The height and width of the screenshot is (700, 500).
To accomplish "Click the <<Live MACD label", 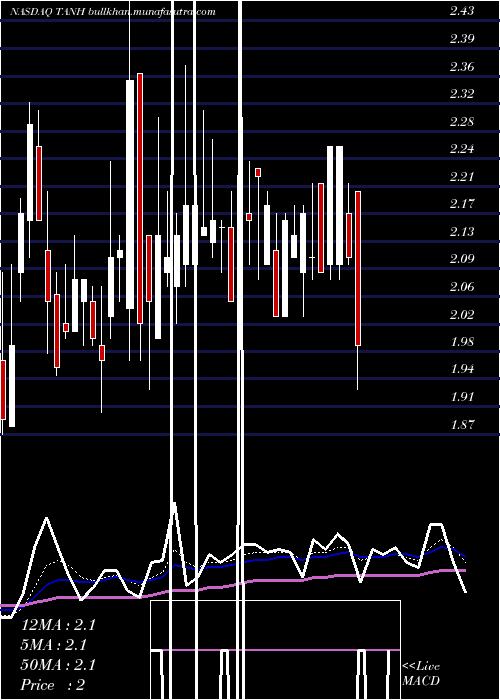I will click(x=421, y=674).
